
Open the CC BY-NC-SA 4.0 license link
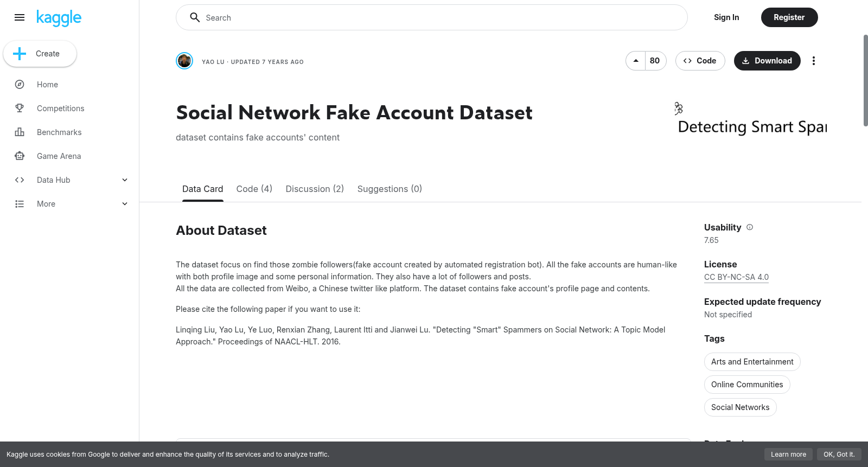[x=736, y=277]
